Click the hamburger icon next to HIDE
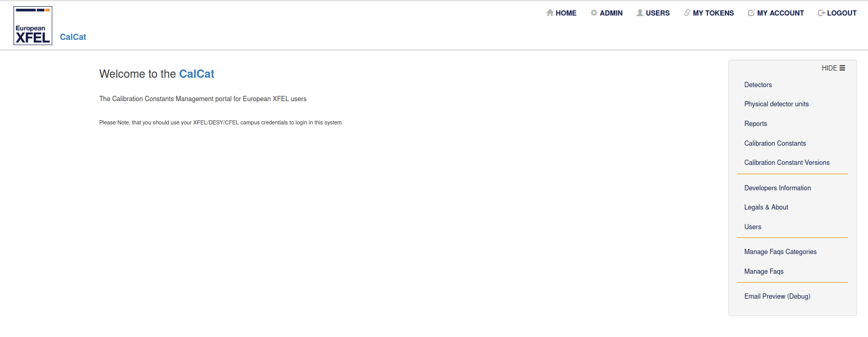Screen dimensions: 868x337 pos(842,68)
